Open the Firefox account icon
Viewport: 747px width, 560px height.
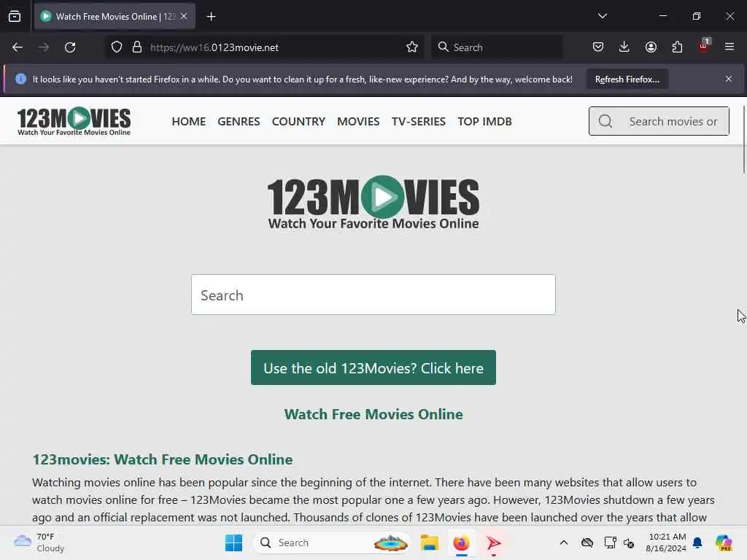(651, 47)
